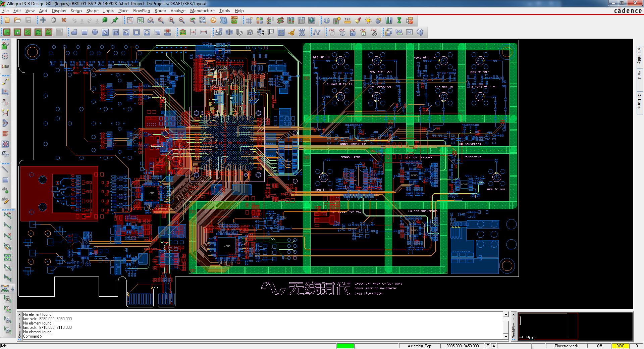The width and height of the screenshot is (644, 349).
Task: Click the Show Element info icon
Action: [327, 20]
